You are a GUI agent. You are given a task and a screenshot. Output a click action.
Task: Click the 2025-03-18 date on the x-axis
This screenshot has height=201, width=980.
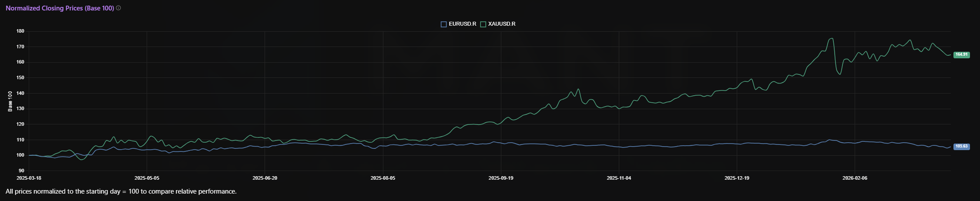pos(29,178)
